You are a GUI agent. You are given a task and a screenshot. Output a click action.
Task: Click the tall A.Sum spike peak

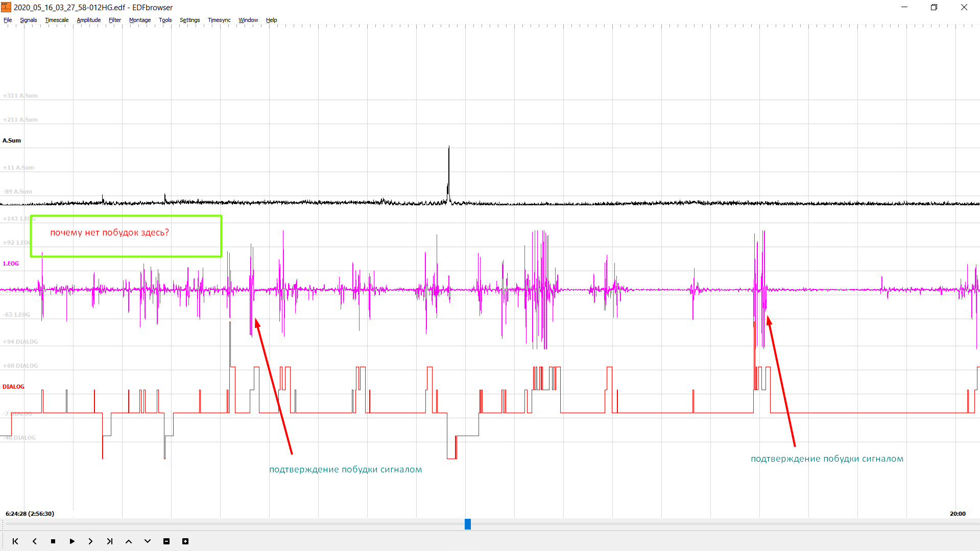[x=449, y=147]
